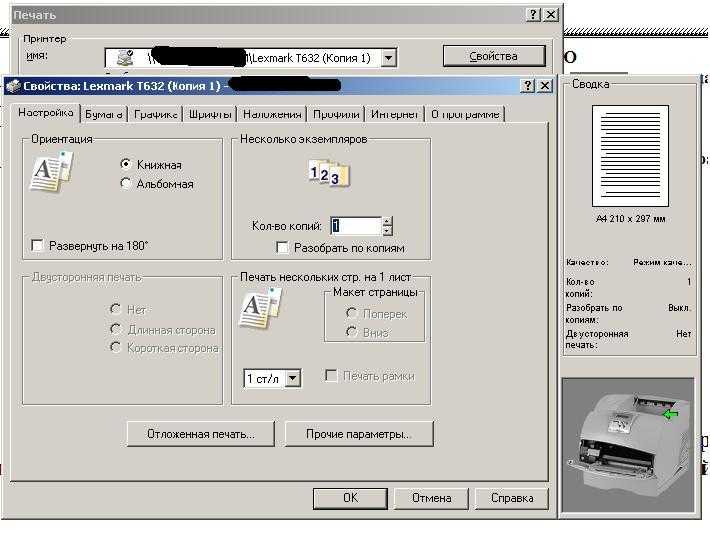Image resolution: width=710 pixels, height=536 pixels.
Task: Open the Наложения tab
Action: coord(272,114)
